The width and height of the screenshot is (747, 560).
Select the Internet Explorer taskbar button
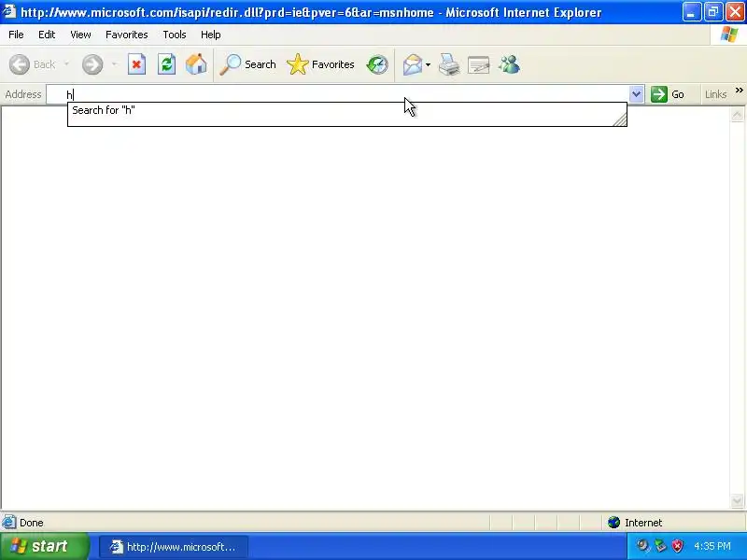coord(174,547)
